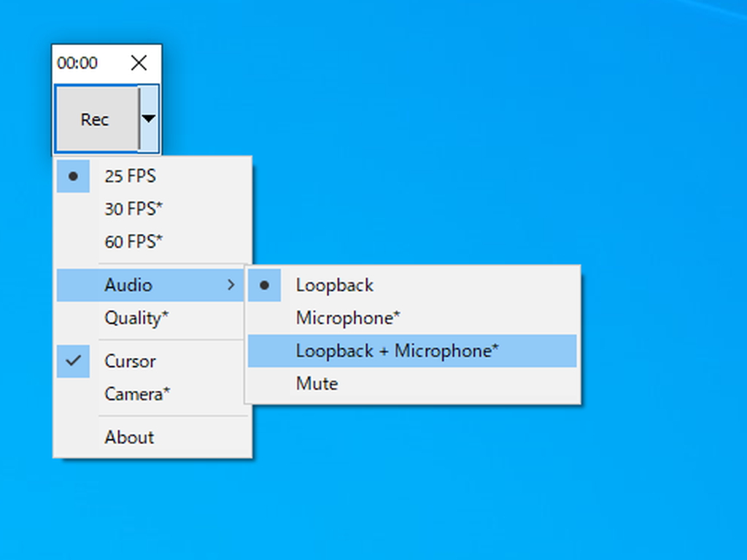Open the About menu item
Viewport: 747px width, 560px height.
click(x=152, y=437)
